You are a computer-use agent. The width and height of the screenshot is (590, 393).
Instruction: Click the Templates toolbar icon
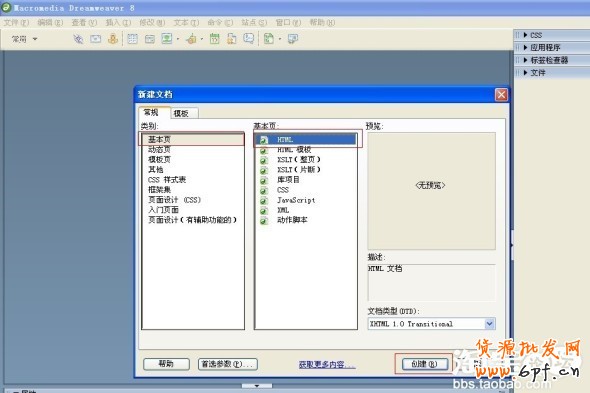point(269,39)
